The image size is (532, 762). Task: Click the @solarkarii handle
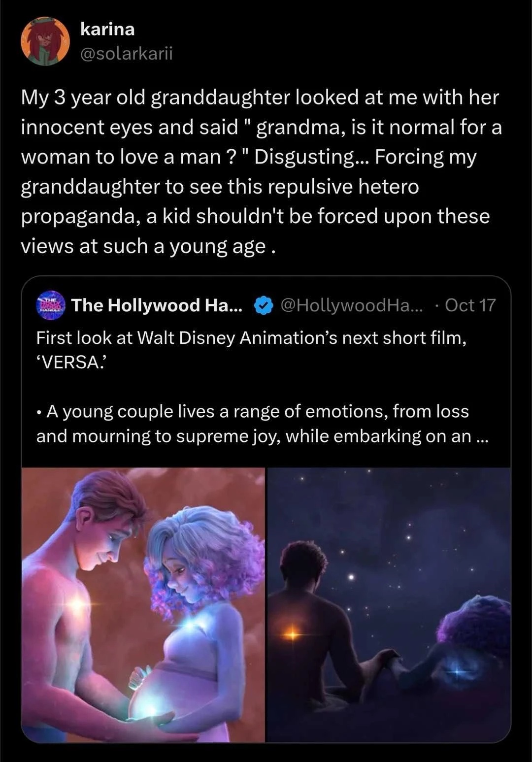pyautogui.click(x=126, y=53)
